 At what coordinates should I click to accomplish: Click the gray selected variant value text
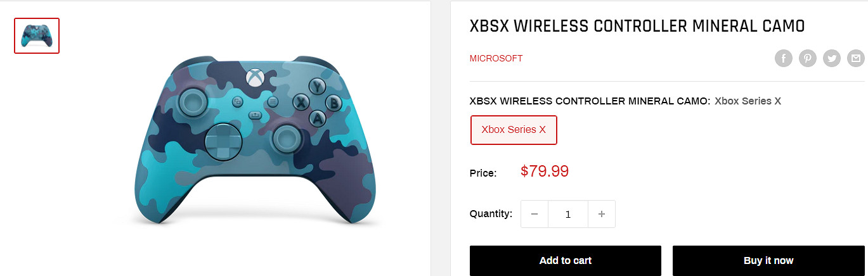coord(748,101)
